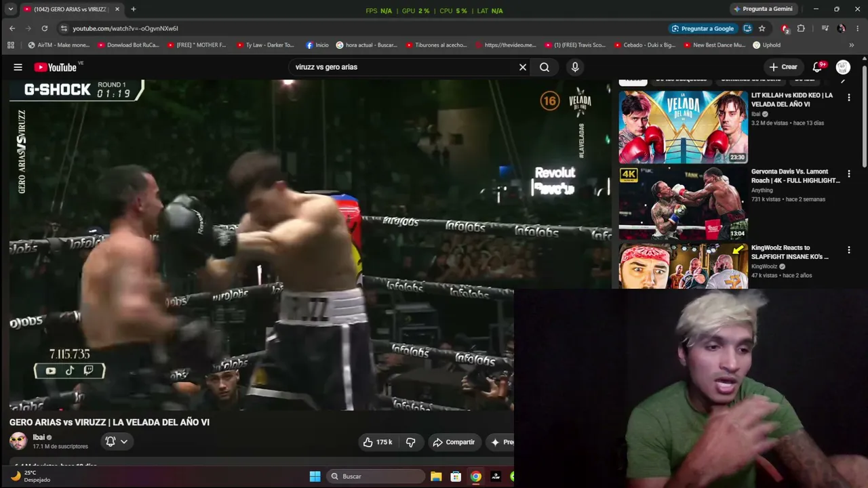The image size is (868, 488).
Task: Open a new browser tab
Action: click(x=134, y=9)
